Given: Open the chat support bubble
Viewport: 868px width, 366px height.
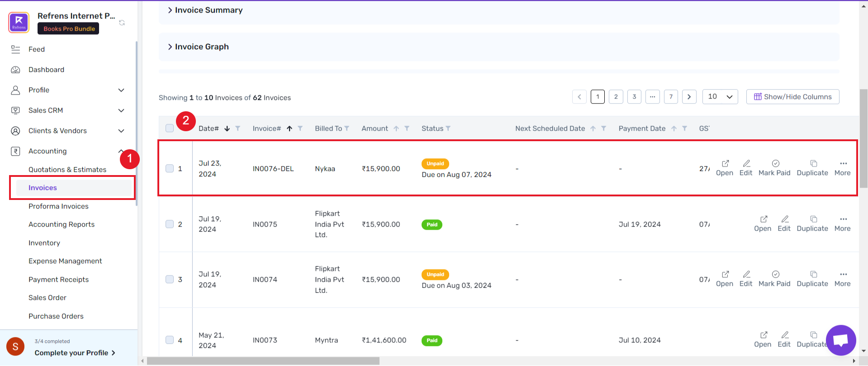Looking at the screenshot, I should (x=841, y=340).
